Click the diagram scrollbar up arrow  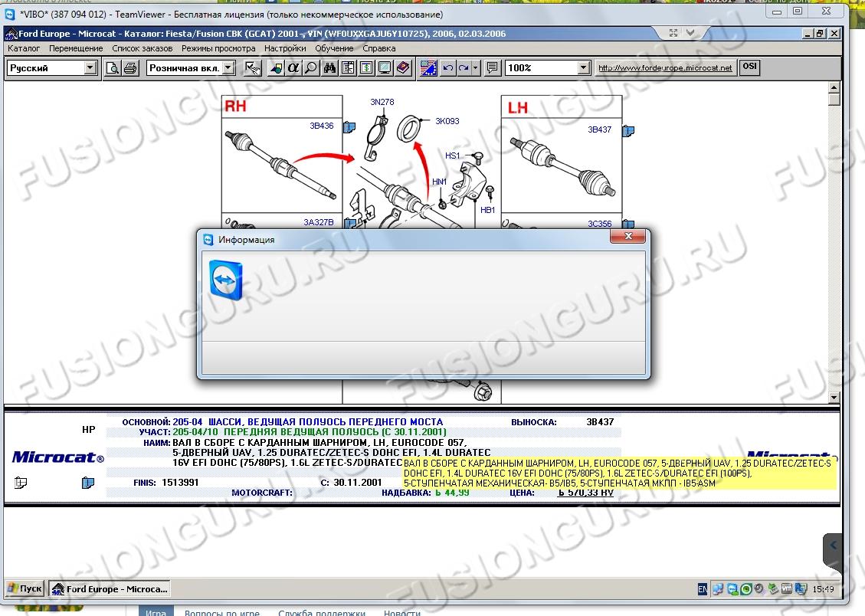coord(834,87)
